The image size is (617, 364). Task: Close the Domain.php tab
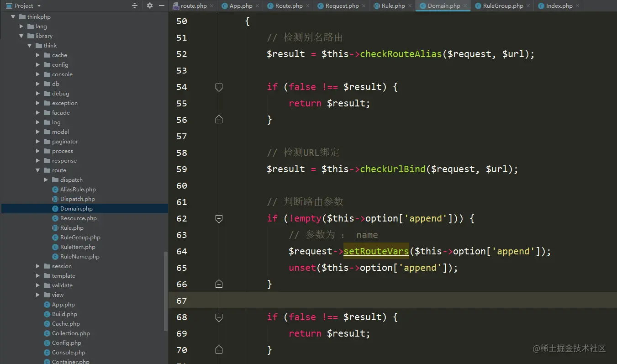tap(465, 6)
